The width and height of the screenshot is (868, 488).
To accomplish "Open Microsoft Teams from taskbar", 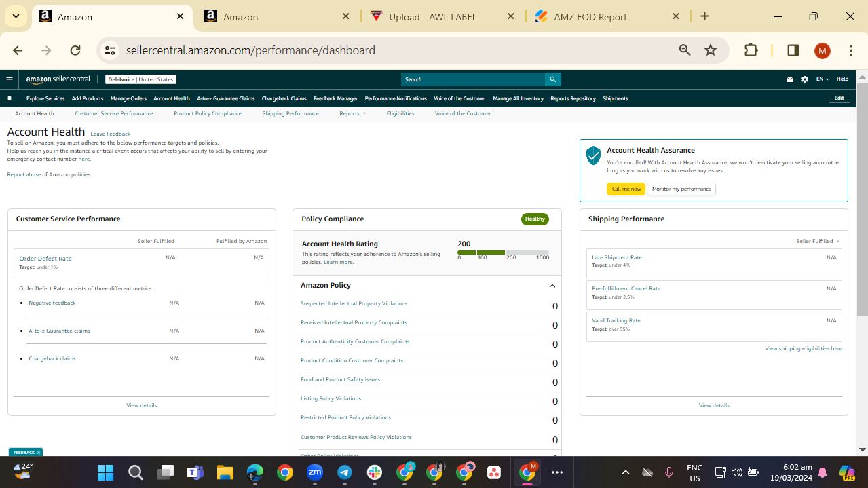I will click(x=195, y=472).
